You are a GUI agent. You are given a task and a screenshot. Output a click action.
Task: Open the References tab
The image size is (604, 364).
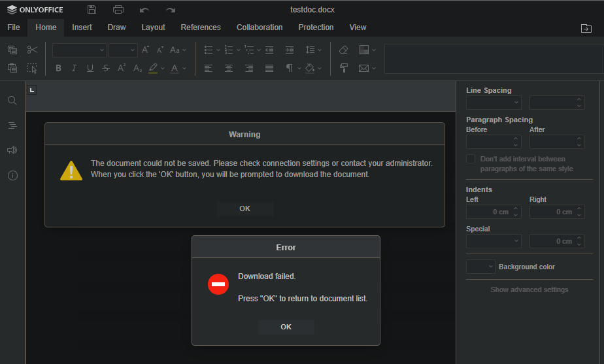point(201,27)
